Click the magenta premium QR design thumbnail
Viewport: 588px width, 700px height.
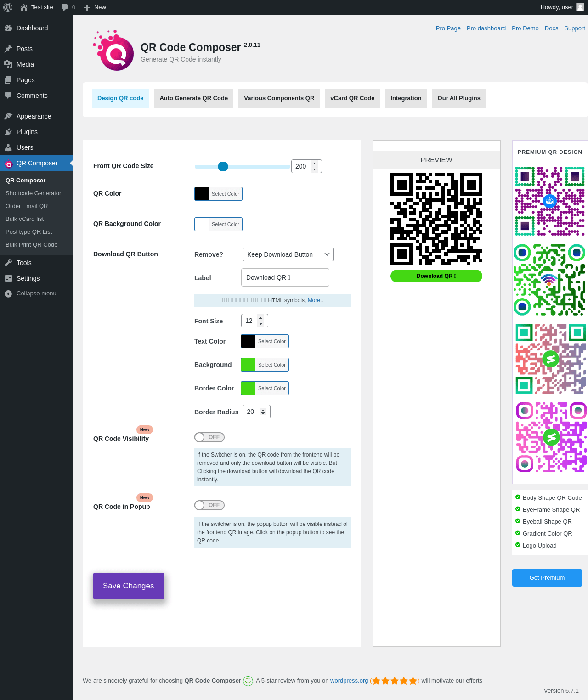(x=551, y=437)
